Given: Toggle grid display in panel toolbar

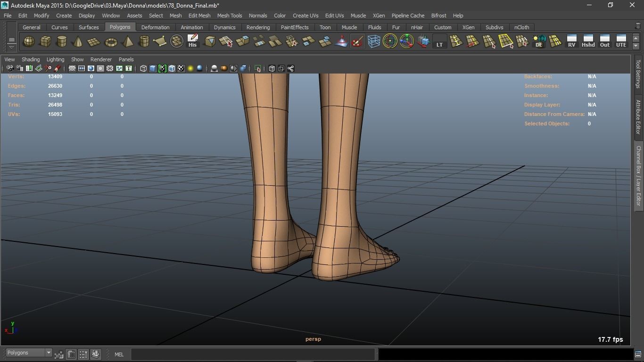Looking at the screenshot, I should tap(72, 69).
